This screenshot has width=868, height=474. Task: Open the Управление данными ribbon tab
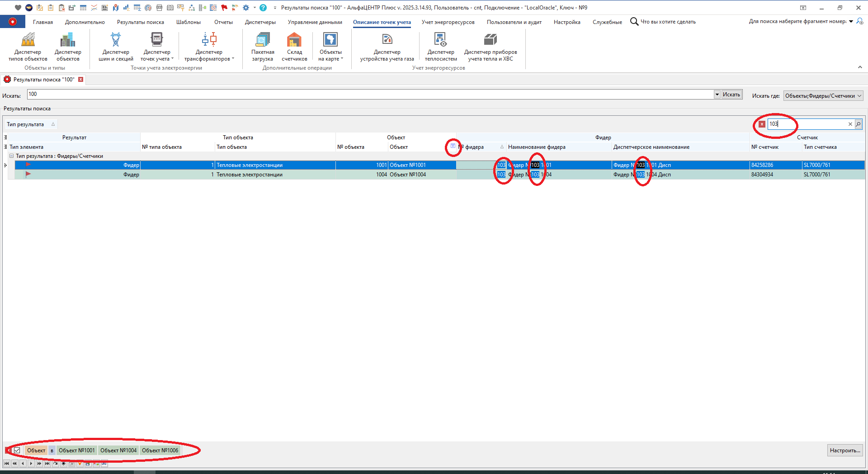pyautogui.click(x=315, y=22)
